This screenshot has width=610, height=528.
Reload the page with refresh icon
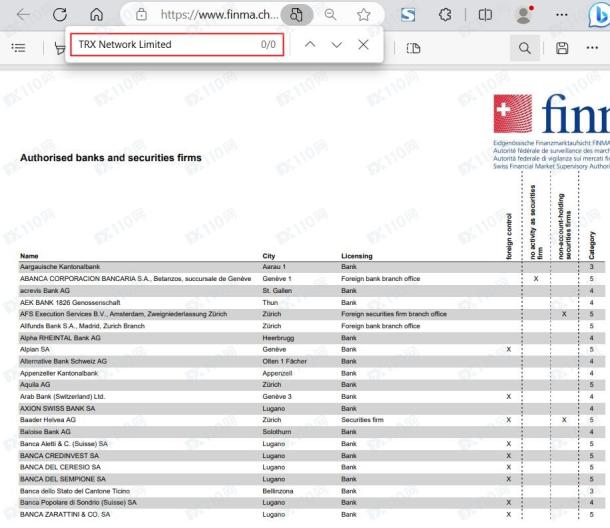pos(60,15)
